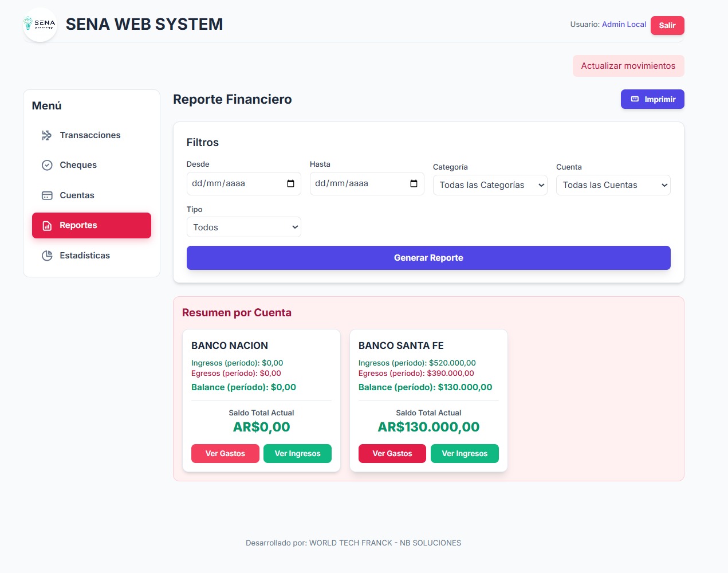Open the Tipo dropdown selector
Image resolution: width=728 pixels, height=573 pixels.
(x=243, y=227)
